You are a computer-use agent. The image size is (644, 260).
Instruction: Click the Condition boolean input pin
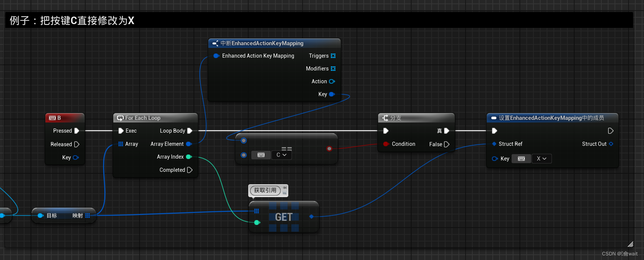tap(386, 144)
